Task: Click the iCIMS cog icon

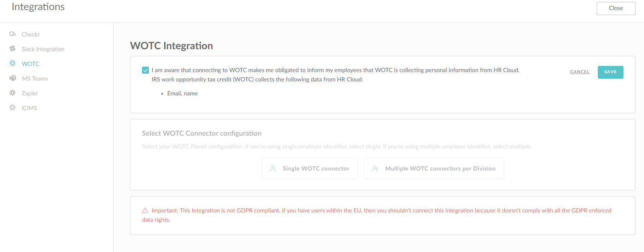Action: pyautogui.click(x=12, y=107)
